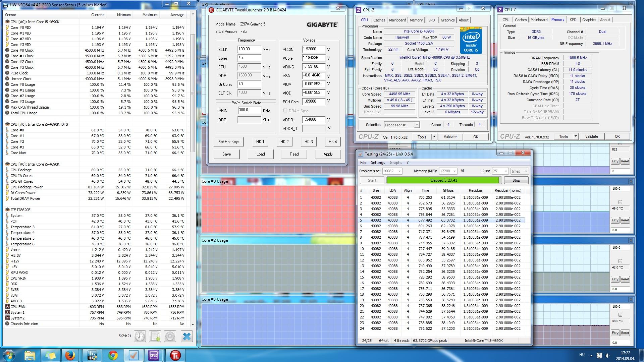Open the Windows Start orb
644x362 pixels.
(x=9, y=355)
